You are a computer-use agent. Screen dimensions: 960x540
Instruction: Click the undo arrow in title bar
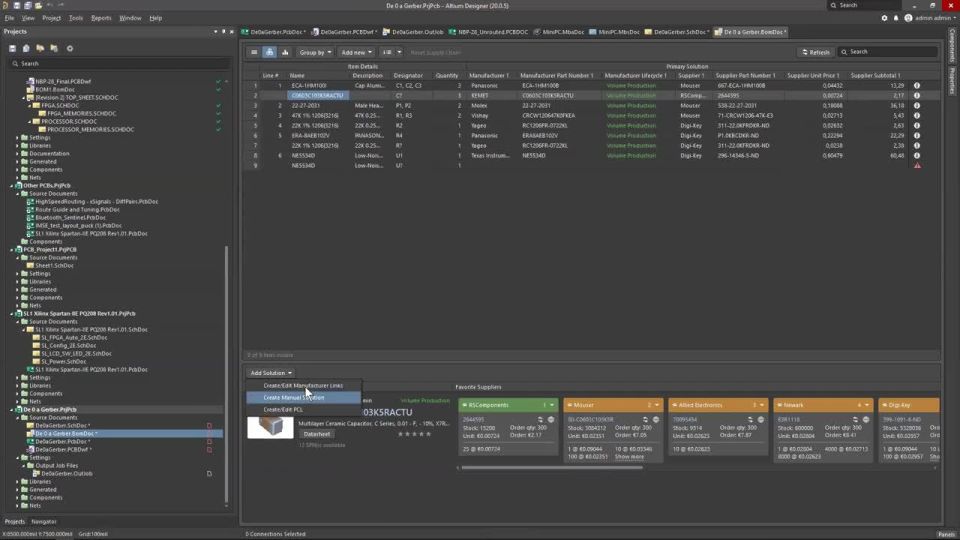click(50, 6)
